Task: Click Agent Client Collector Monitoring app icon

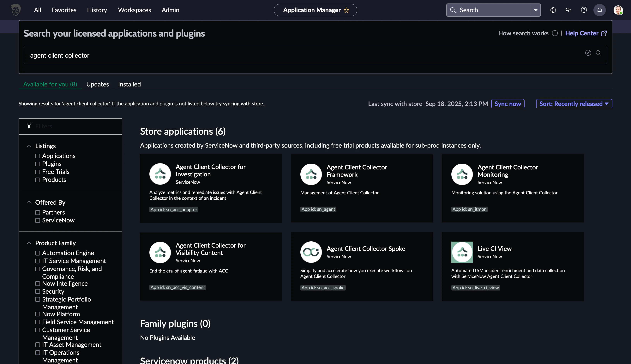Action: tap(462, 174)
